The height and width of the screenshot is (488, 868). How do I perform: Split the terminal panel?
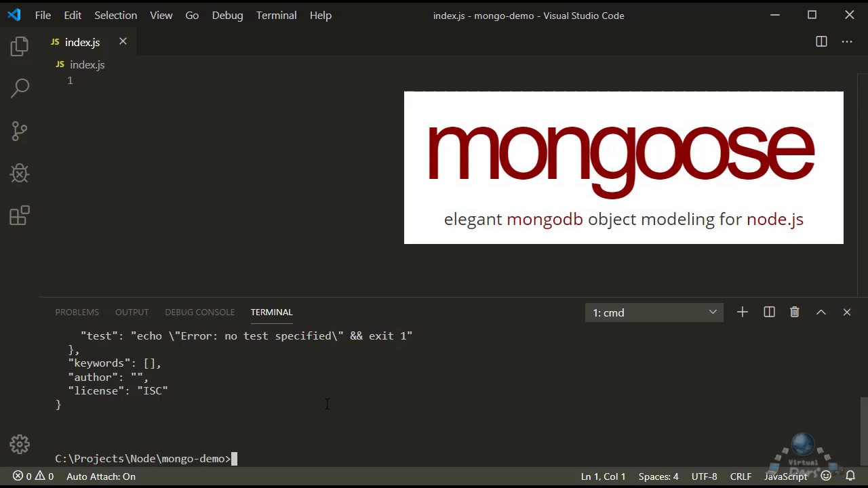(x=769, y=312)
